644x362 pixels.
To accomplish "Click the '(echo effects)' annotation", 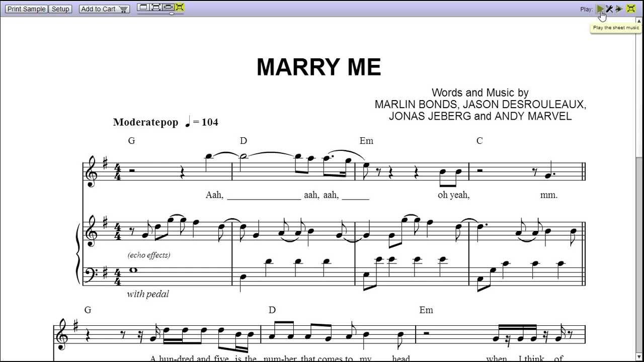I will [149, 255].
